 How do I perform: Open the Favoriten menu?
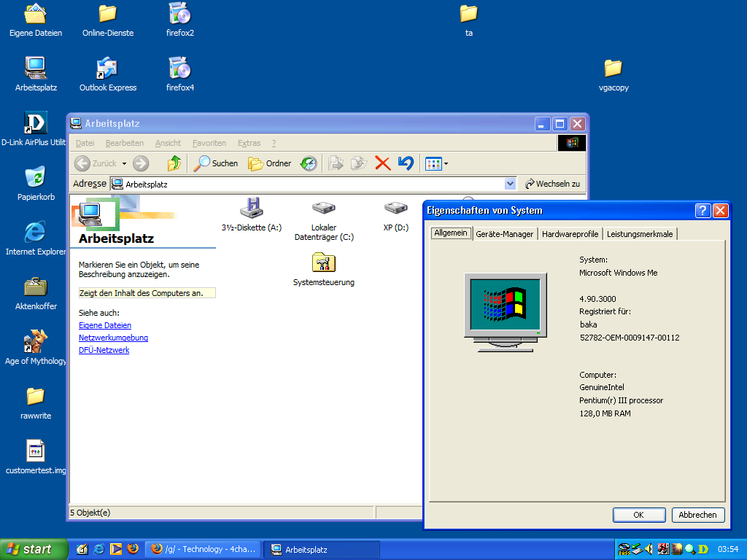[209, 143]
